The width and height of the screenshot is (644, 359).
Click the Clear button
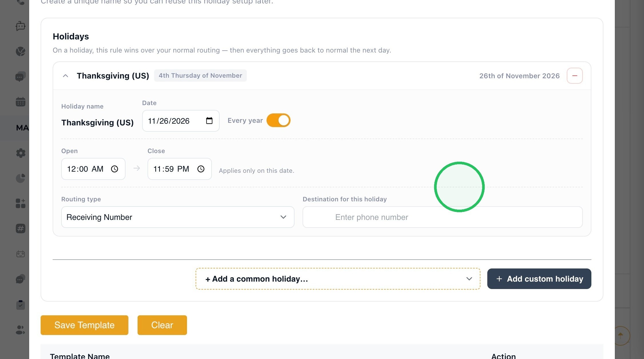[162, 325]
